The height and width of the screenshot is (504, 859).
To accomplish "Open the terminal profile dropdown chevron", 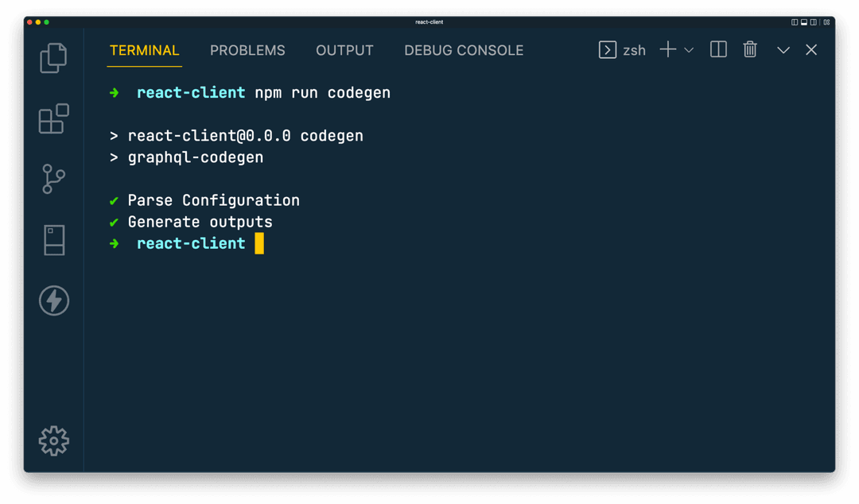I will point(689,49).
